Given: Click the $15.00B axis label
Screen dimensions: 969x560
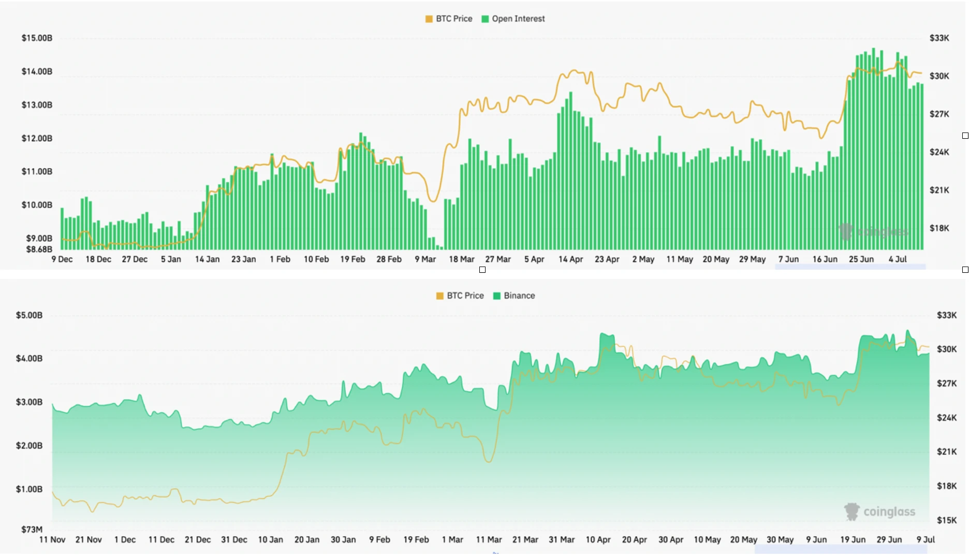Looking at the screenshot, I should [37, 38].
